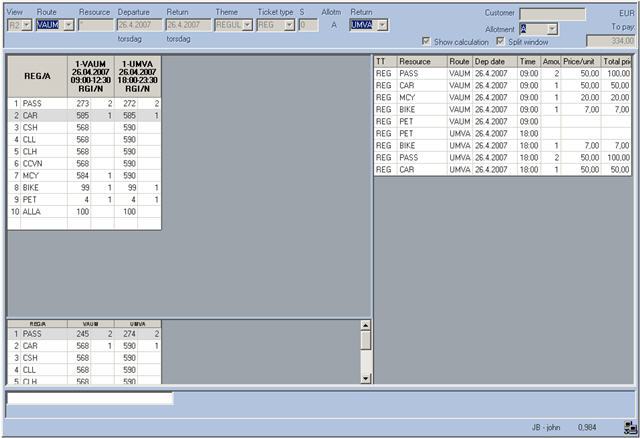This screenshot has height=438, width=640.
Task: Click the UMVA header in lower grid
Action: click(138, 324)
